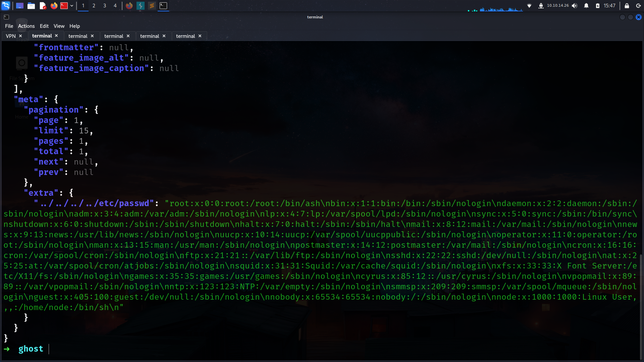Focus the running Firefox window in taskbar

129,6
